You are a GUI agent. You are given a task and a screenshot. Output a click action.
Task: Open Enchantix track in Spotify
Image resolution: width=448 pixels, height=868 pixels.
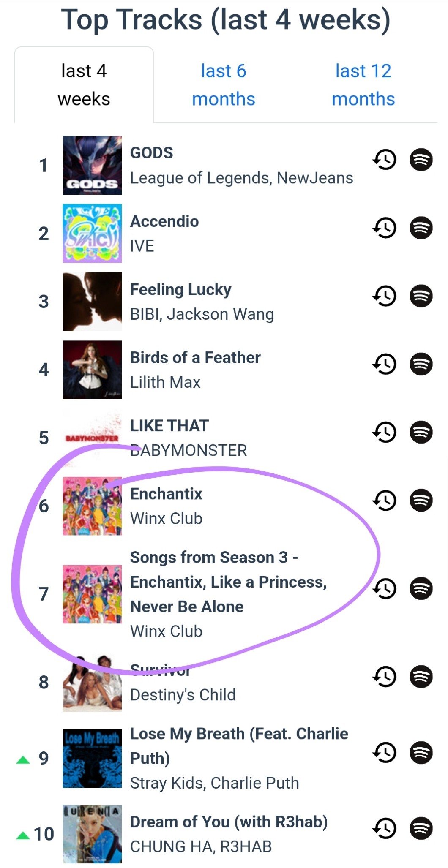pos(421,501)
